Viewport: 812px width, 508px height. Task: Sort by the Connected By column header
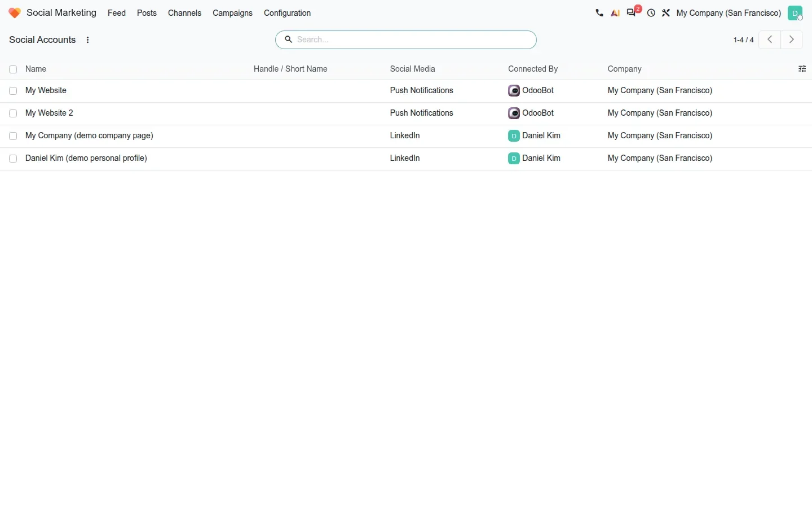tap(533, 69)
